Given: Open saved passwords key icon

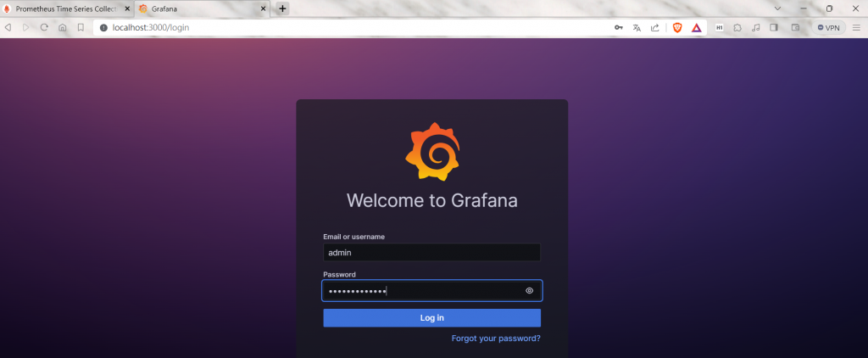Looking at the screenshot, I should [618, 27].
